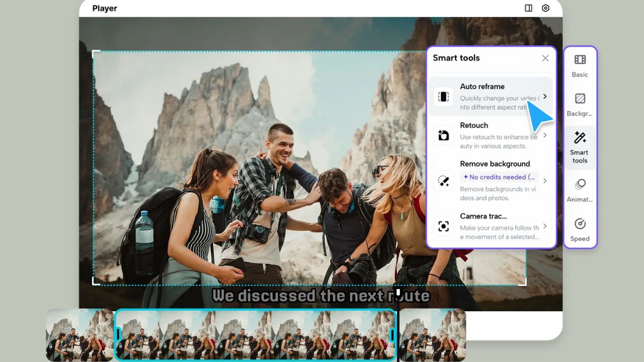
Task: Click the Remove background tool icon
Action: tap(443, 180)
